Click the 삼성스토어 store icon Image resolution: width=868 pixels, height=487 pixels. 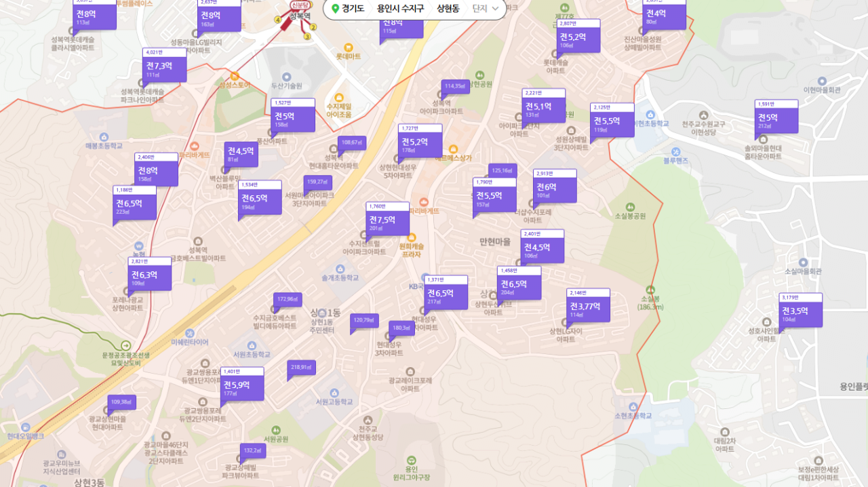point(235,76)
